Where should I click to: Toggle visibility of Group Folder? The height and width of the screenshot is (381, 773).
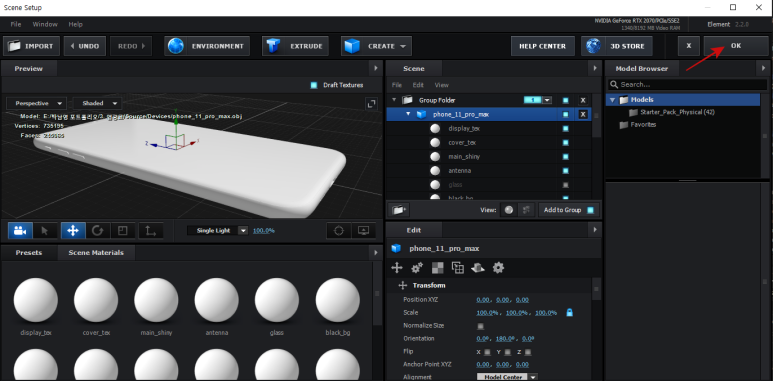click(x=565, y=100)
